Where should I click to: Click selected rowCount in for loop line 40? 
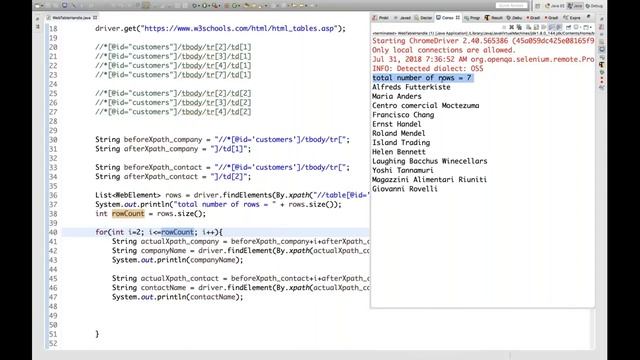(x=178, y=232)
